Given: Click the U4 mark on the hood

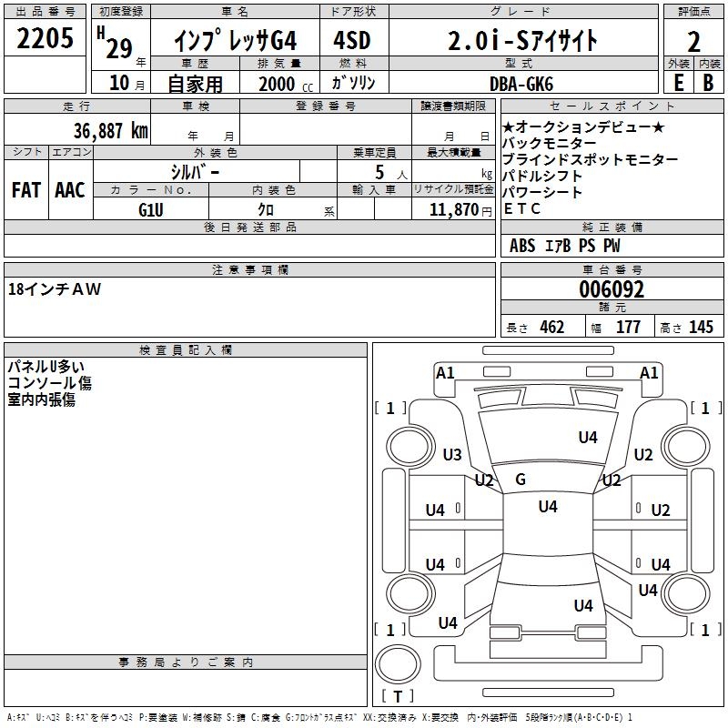Looking at the screenshot, I should point(588,438).
